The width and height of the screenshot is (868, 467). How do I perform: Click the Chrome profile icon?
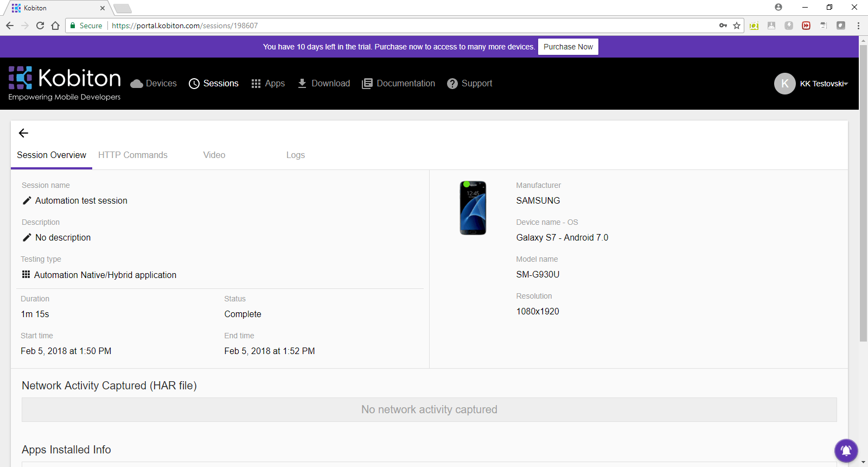tap(778, 7)
